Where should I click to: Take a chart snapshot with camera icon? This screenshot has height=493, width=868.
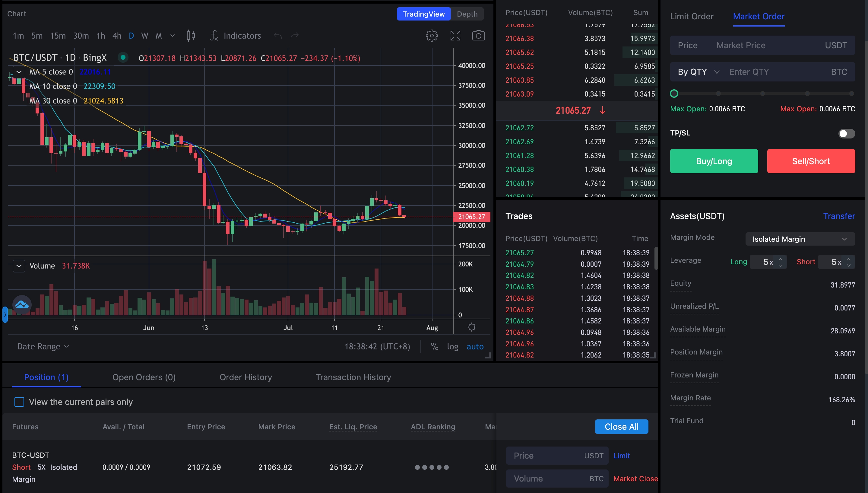(478, 36)
